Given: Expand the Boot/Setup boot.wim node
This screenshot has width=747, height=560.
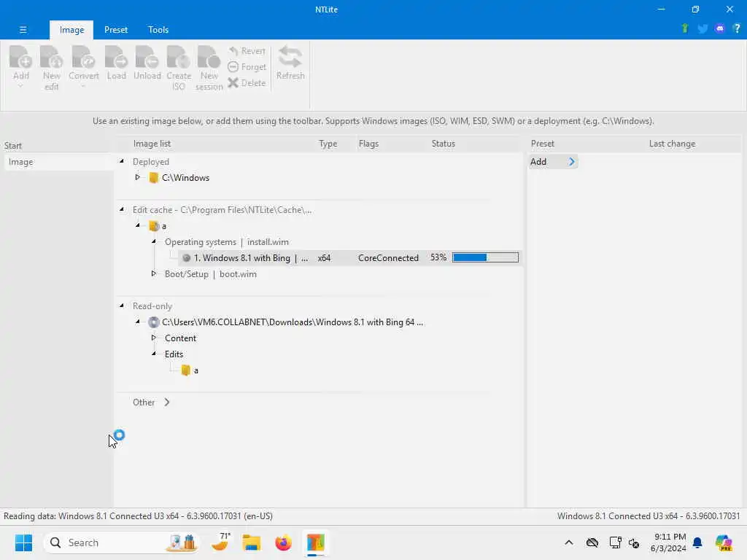Looking at the screenshot, I should (x=153, y=273).
